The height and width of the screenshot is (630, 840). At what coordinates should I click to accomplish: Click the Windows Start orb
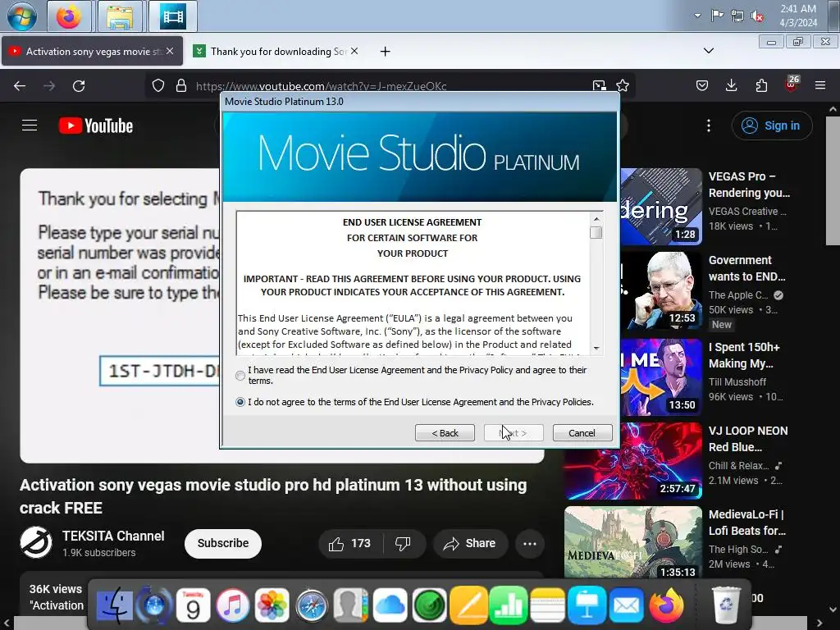tap(22, 16)
